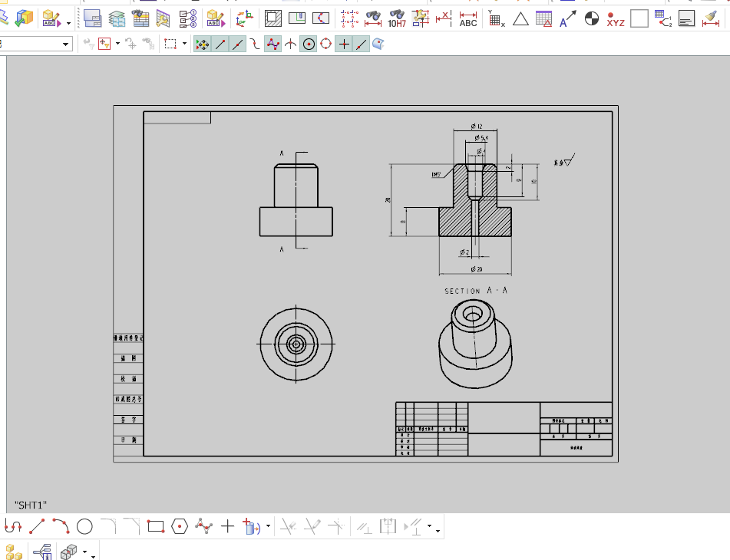This screenshot has height=560, width=730.
Task: Click the cylinder with red plus icon
Action: (252, 526)
